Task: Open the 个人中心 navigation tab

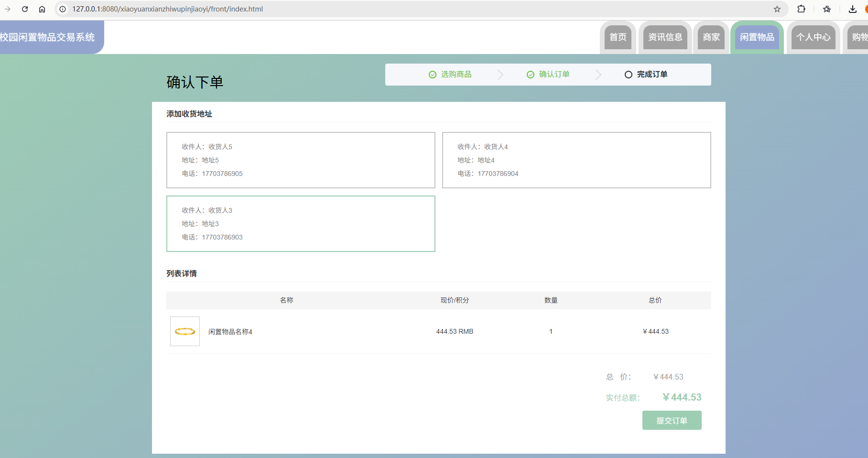Action: click(x=813, y=37)
